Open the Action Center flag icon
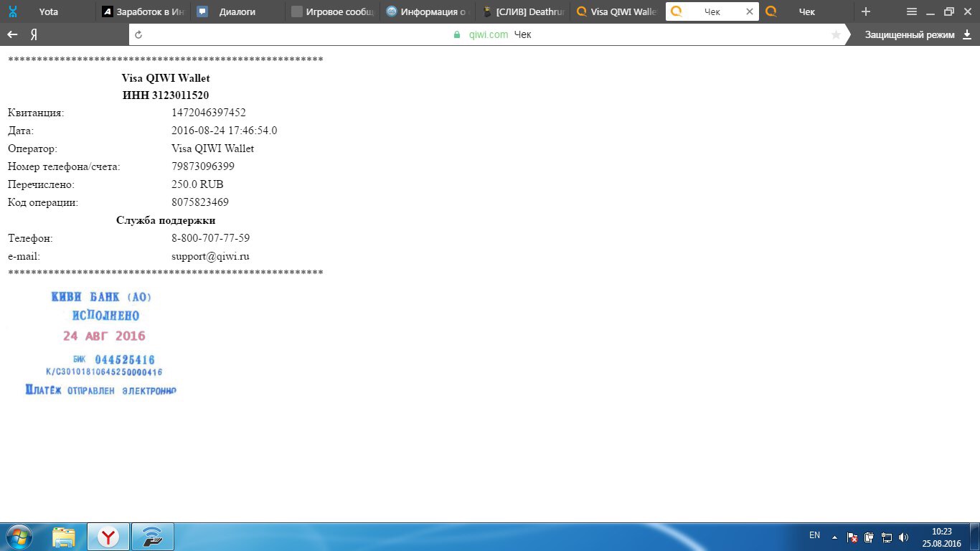Screen dimensions: 980x551 click(x=852, y=537)
